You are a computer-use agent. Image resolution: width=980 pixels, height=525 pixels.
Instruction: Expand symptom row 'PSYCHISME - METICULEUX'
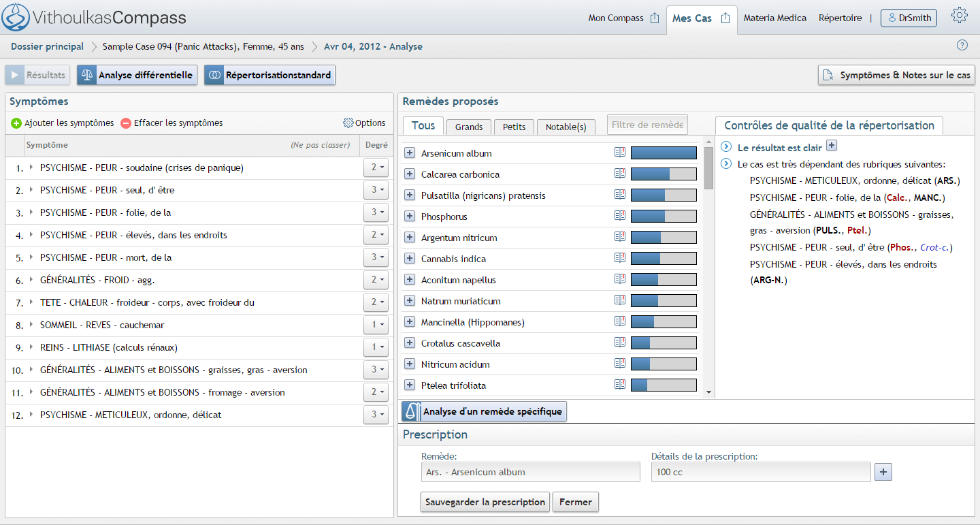[31, 415]
